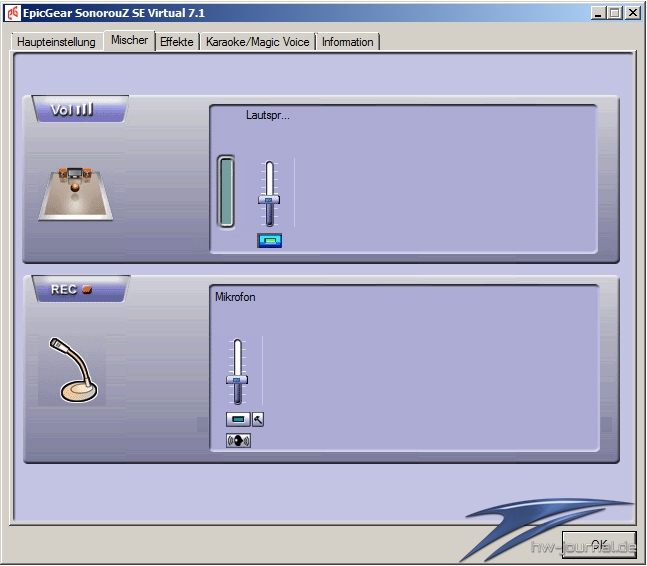Adjust the Lautsprecher volume slider

click(x=269, y=200)
